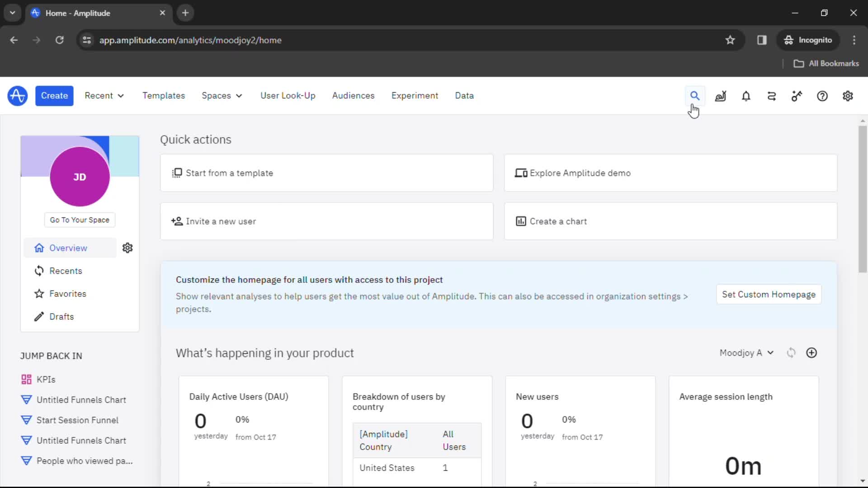This screenshot has height=488, width=868.
Task: Toggle Overview settings gear
Action: click(127, 248)
